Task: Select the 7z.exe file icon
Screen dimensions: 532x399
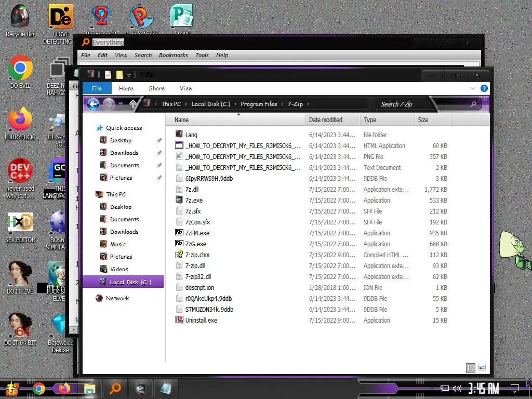Action: coord(179,200)
